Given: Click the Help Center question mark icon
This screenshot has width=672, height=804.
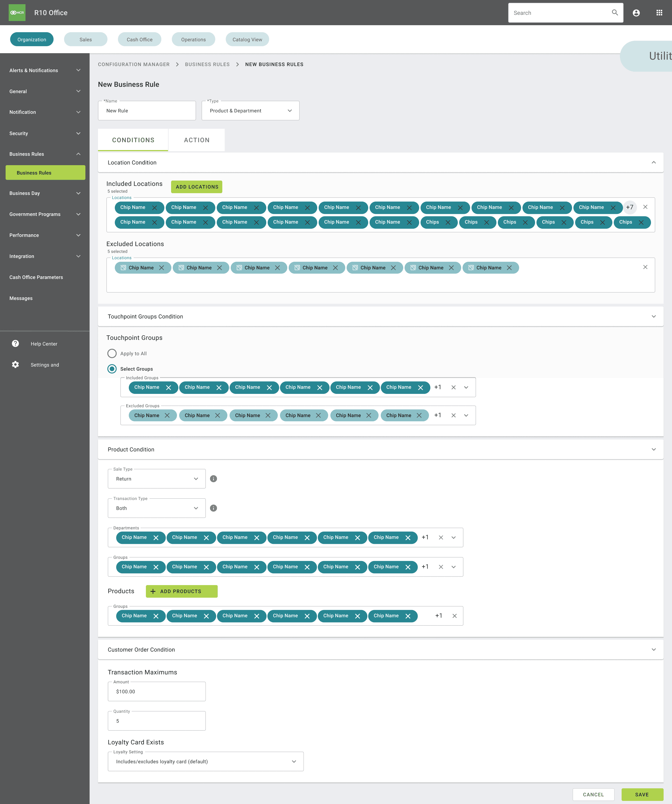Looking at the screenshot, I should [15, 343].
